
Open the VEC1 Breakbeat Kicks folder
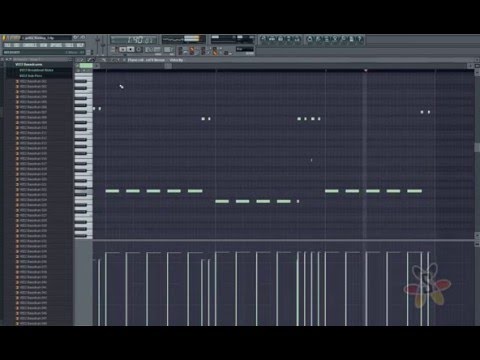[36, 70]
